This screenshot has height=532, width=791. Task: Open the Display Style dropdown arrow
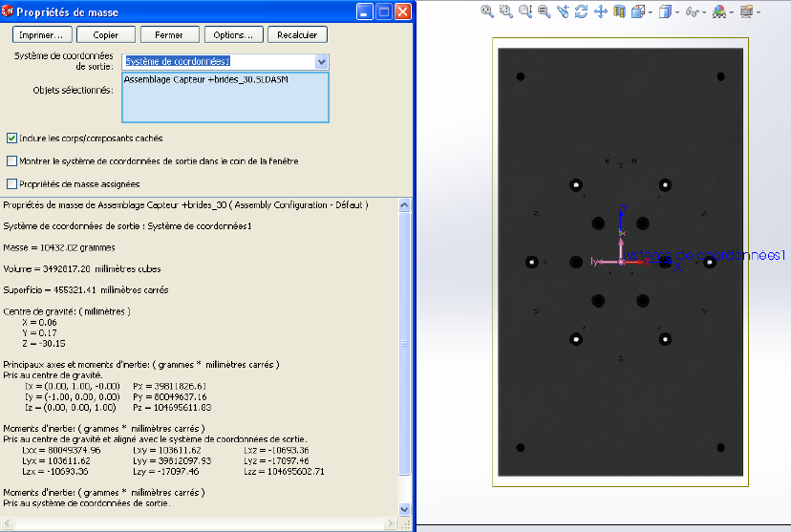tap(677, 12)
